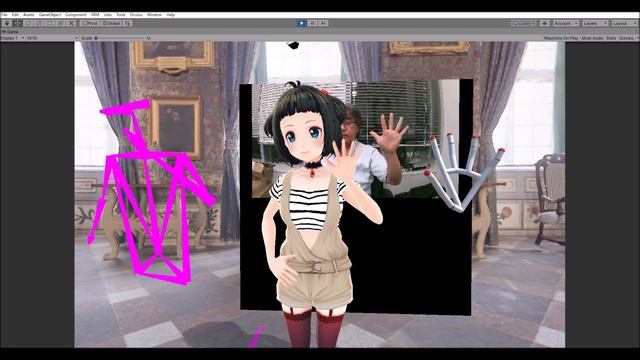Select the Move tool in toolbar

18,23
